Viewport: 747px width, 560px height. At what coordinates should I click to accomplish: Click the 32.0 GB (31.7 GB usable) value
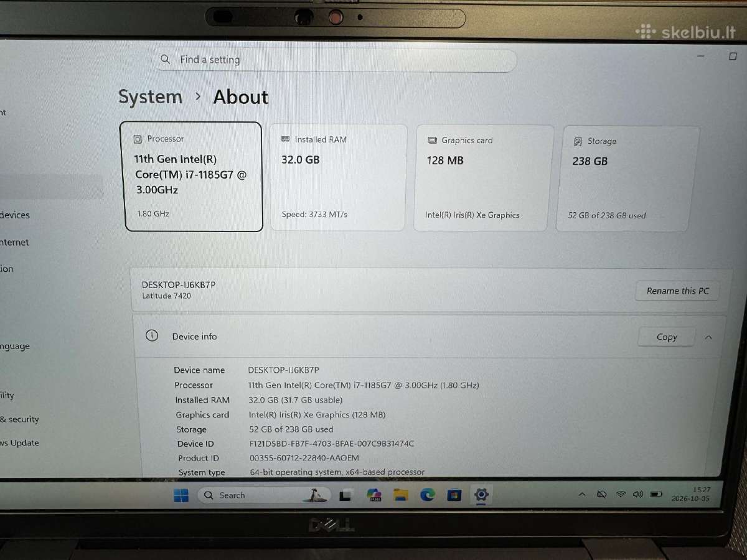pos(296,400)
